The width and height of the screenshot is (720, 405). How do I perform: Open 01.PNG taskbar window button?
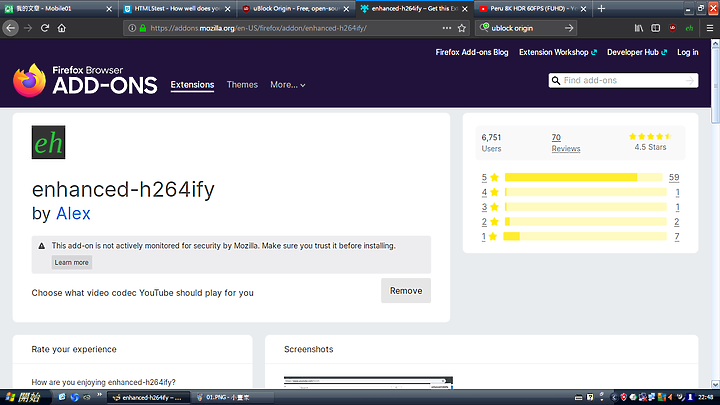(232, 398)
